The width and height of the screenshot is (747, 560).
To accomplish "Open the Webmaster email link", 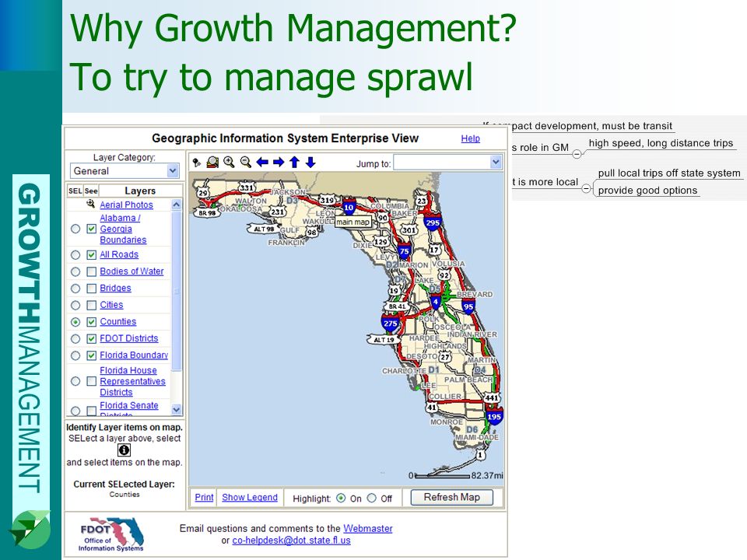I will click(368, 529).
